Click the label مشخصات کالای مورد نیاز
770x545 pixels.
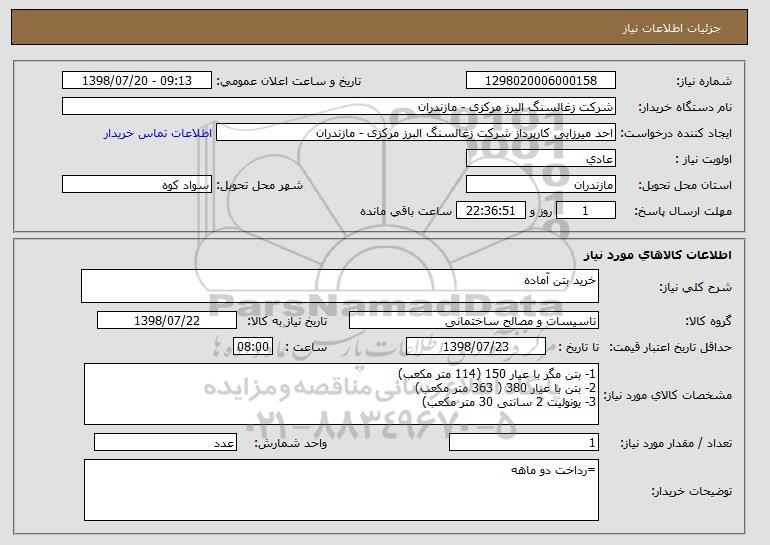(x=667, y=395)
